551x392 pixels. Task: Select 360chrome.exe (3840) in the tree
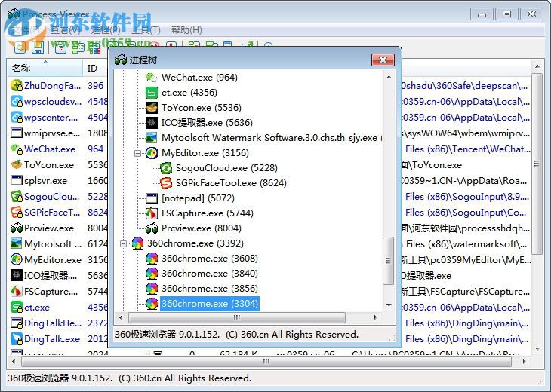tap(210, 274)
